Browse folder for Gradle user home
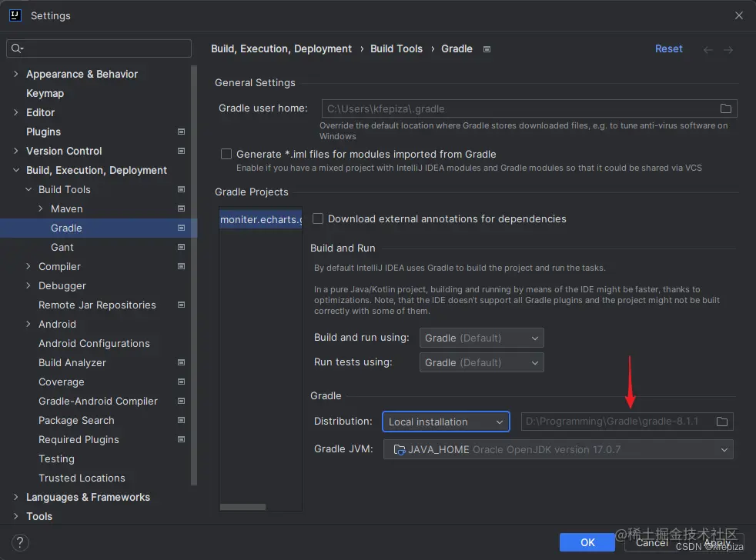Viewport: 756px width, 560px height. point(726,108)
